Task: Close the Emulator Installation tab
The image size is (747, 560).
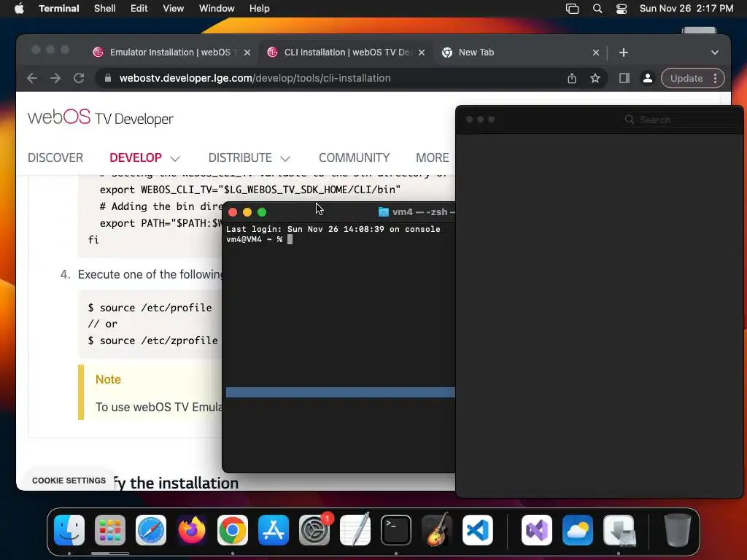Action: (x=247, y=52)
